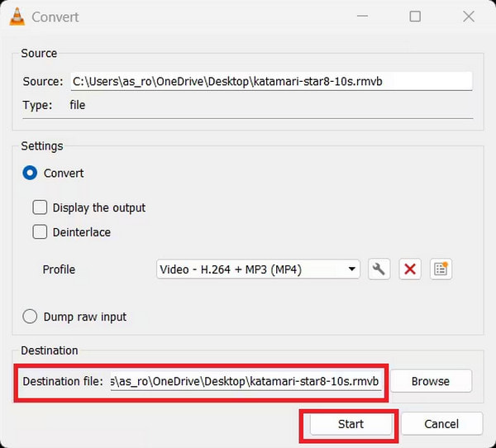The image size is (496, 448).
Task: Click the 'Destination file:' label
Action: tap(63, 381)
